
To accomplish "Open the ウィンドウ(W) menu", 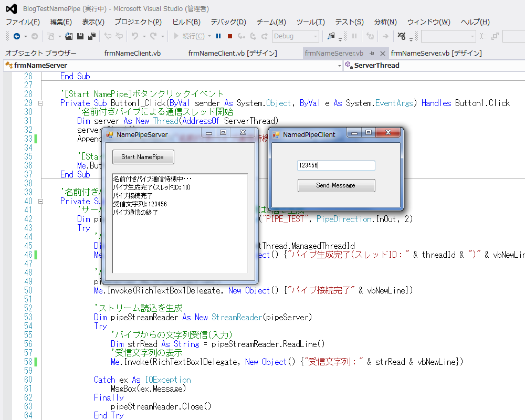I will pos(428,22).
